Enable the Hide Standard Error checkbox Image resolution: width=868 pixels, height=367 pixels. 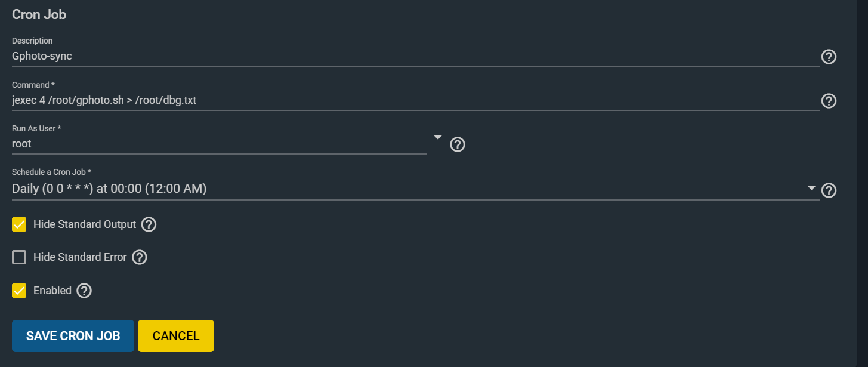[19, 257]
